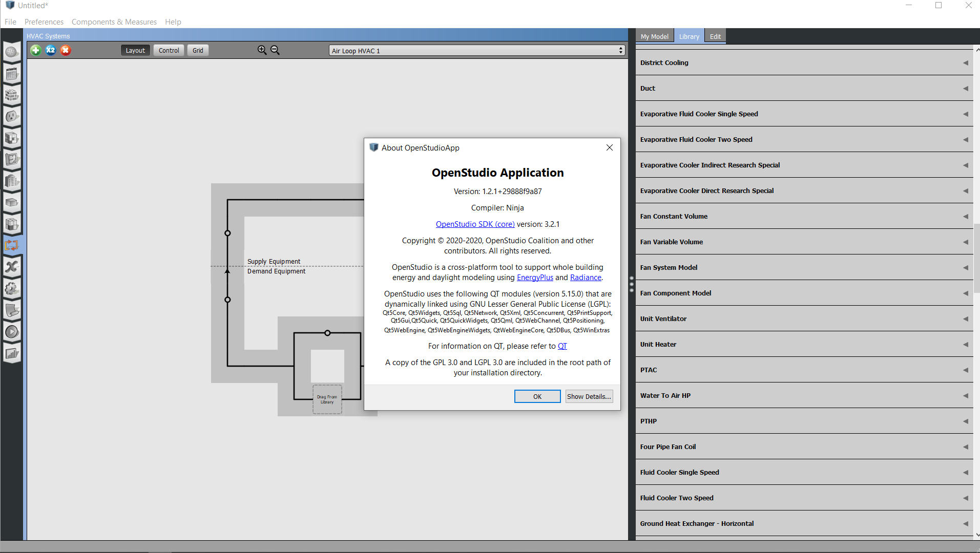Open the Spaces box tab
Viewport: 980px width, 553px height.
tap(12, 202)
